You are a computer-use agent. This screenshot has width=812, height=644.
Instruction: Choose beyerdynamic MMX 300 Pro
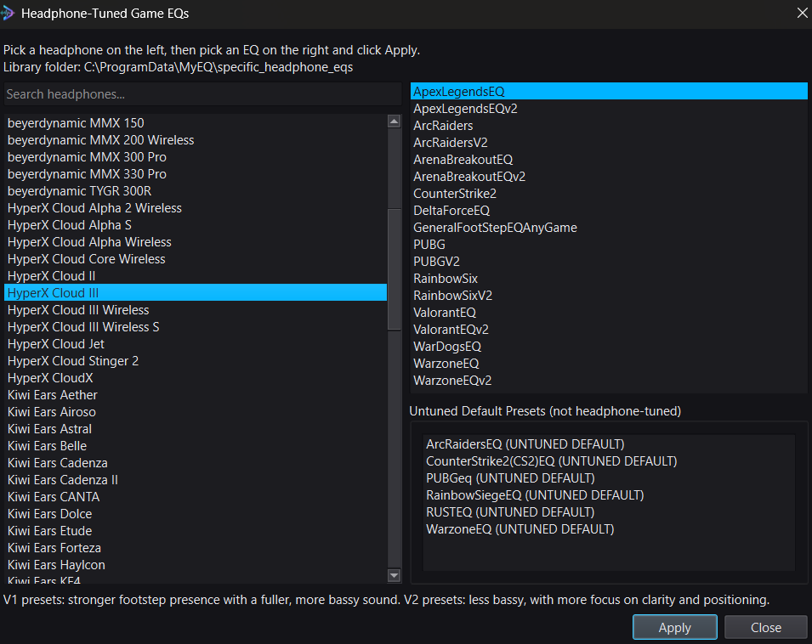coord(196,157)
